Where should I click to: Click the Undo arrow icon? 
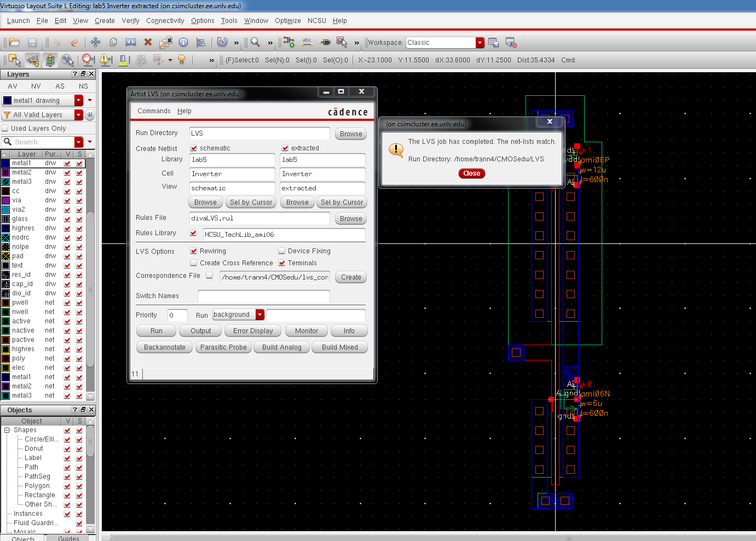point(56,42)
